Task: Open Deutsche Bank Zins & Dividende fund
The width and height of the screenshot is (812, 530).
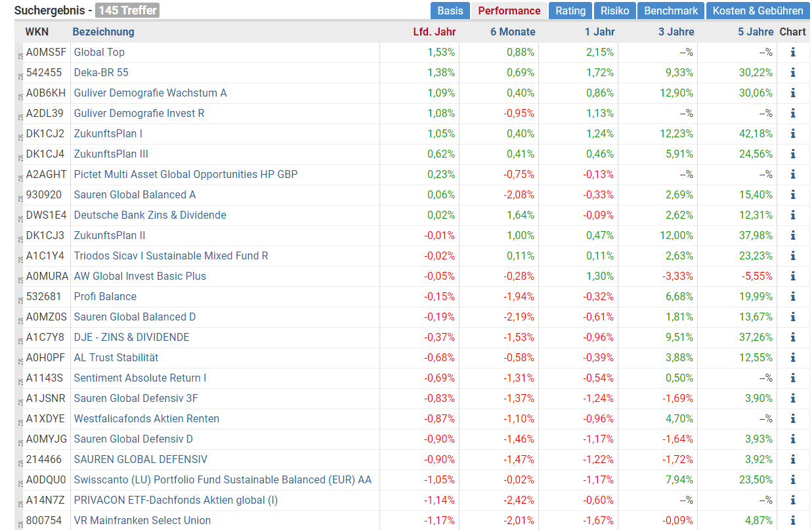Action: tap(150, 215)
